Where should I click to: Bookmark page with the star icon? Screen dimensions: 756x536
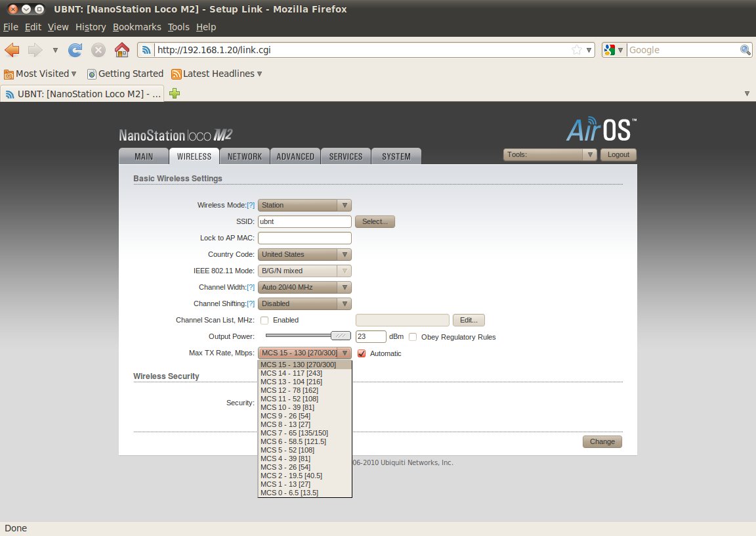[x=576, y=50]
